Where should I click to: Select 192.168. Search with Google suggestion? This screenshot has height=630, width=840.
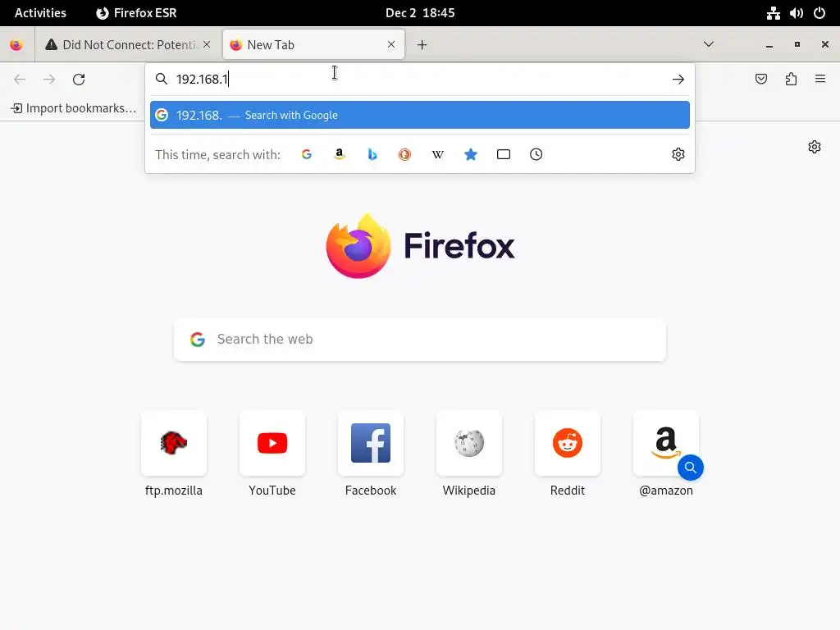click(420, 115)
